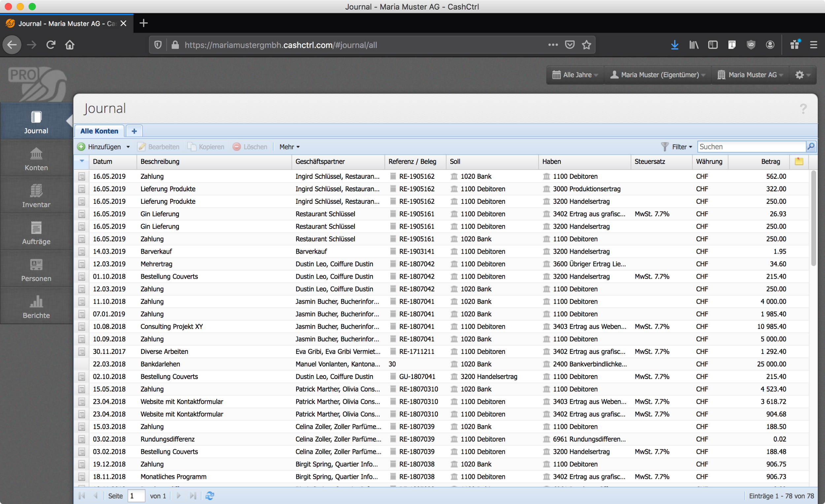Click the journal table vertical scrollbar
The width and height of the screenshot is (825, 504).
(x=813, y=219)
